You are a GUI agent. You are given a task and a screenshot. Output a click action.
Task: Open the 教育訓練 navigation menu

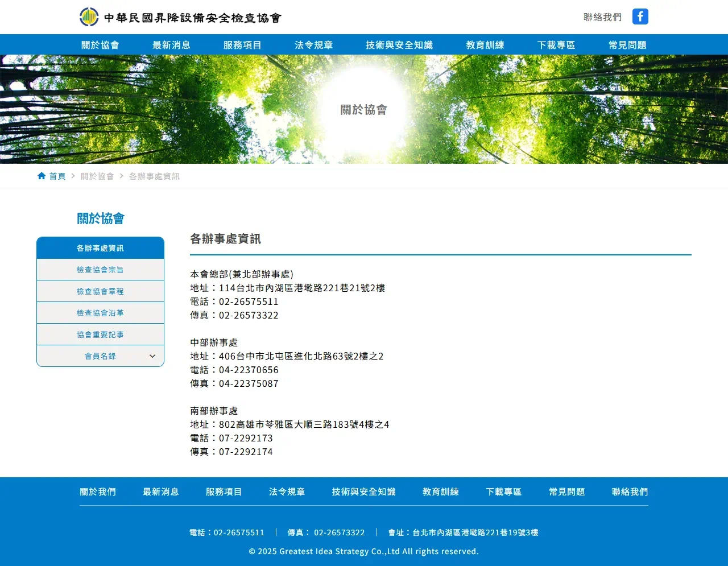point(485,44)
